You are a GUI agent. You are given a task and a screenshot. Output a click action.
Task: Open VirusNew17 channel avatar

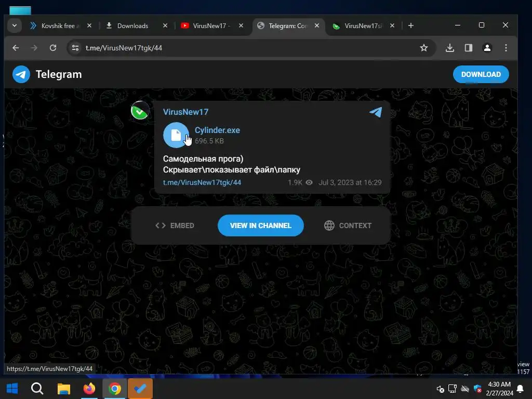coord(140,111)
